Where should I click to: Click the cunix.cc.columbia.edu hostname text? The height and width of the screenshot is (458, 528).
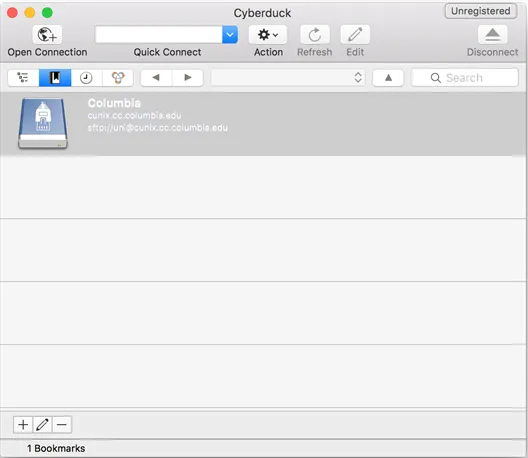[x=134, y=116]
